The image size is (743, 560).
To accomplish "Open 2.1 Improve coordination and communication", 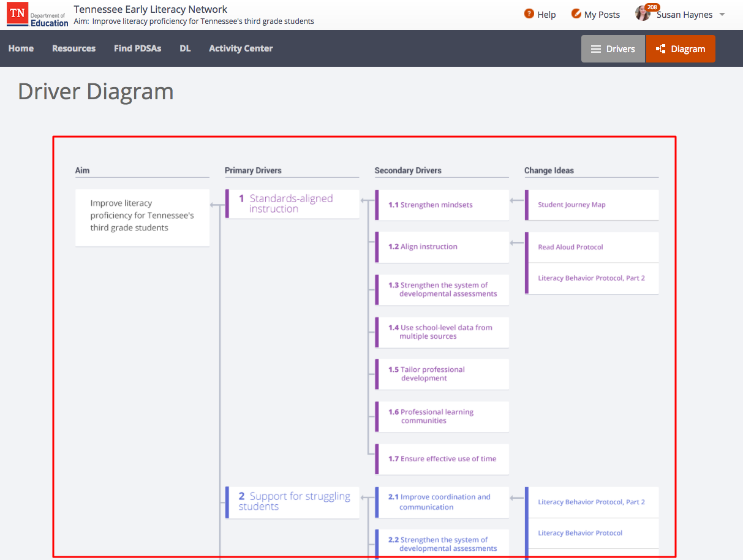I will pos(442,502).
